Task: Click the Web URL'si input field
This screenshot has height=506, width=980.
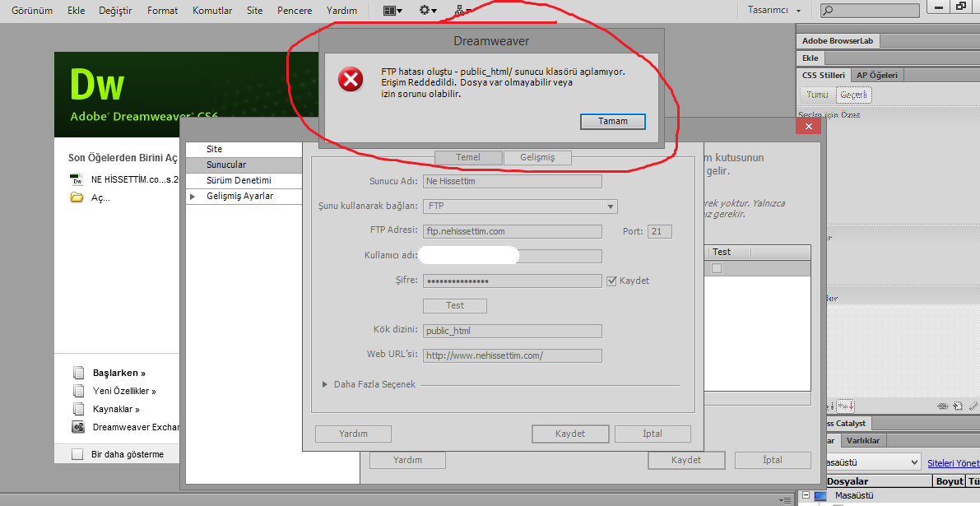Action: click(x=512, y=355)
